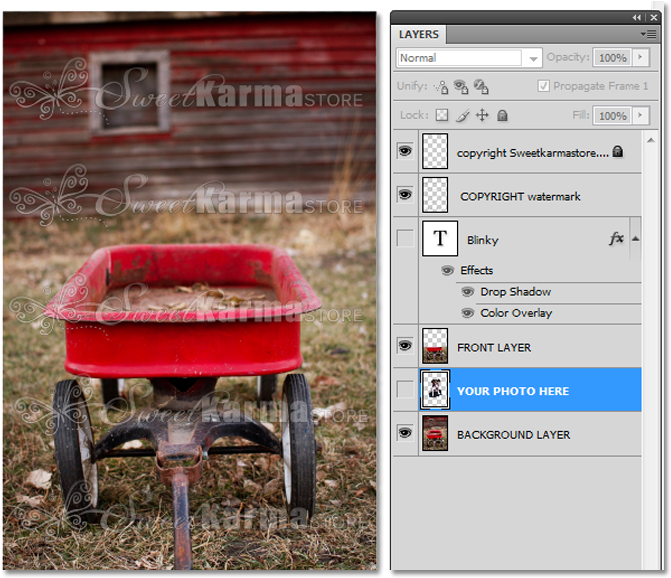The image size is (671, 578).
Task: Open the Layers panel flyout menu
Action: click(x=648, y=34)
